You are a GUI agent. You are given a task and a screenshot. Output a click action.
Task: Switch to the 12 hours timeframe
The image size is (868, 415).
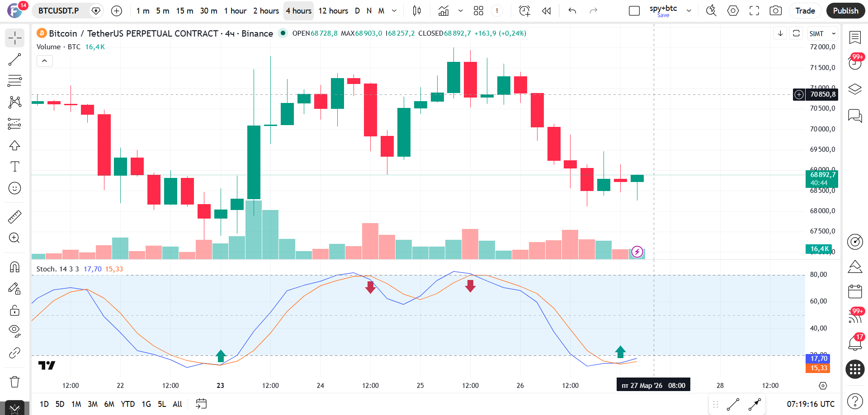point(333,11)
